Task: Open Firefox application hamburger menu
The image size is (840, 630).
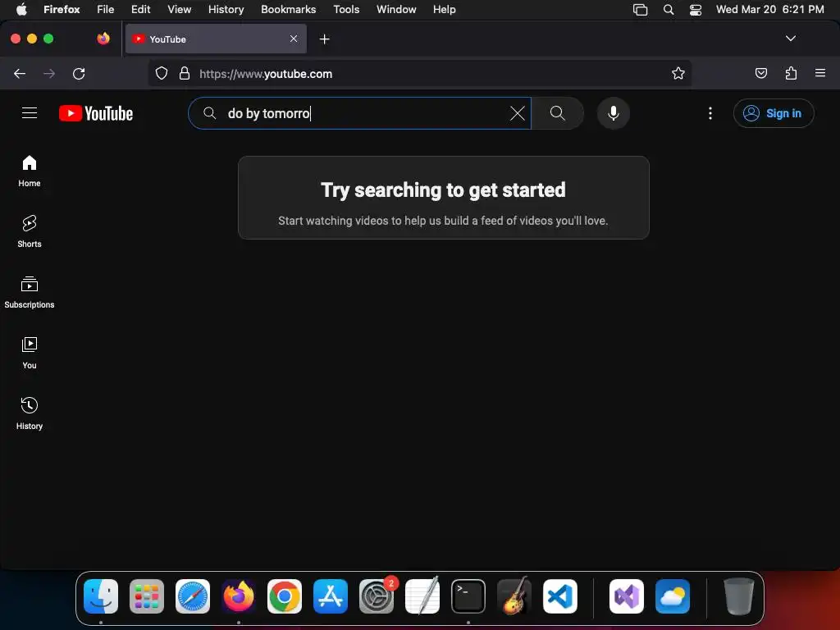Action: 819,73
